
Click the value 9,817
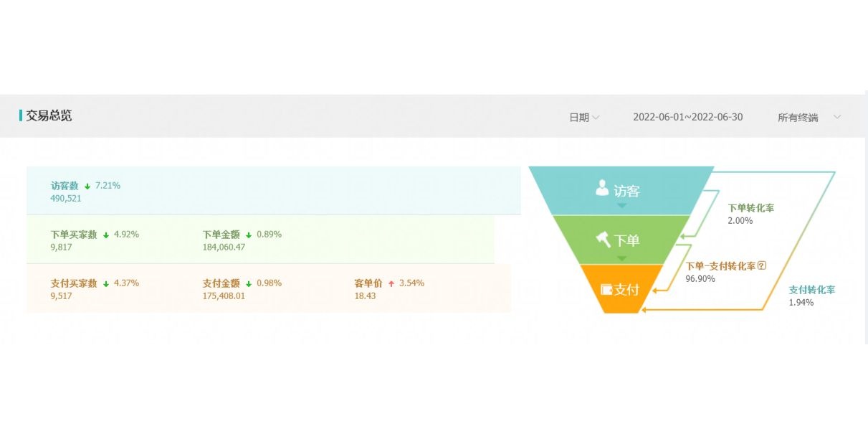coord(62,247)
